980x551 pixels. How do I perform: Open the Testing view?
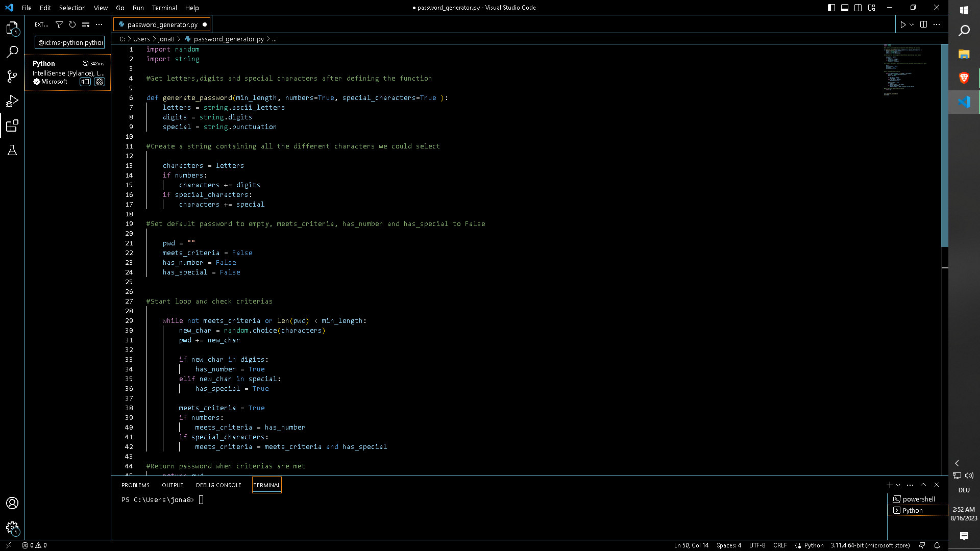pyautogui.click(x=12, y=150)
